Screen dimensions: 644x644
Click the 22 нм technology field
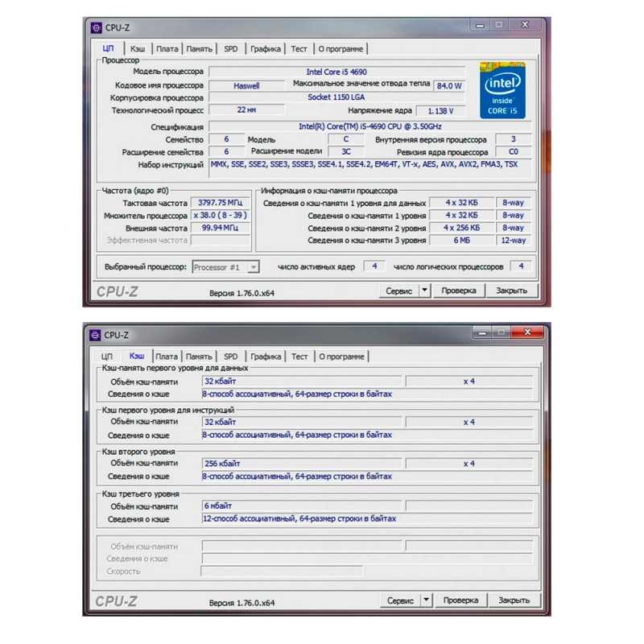tap(246, 110)
